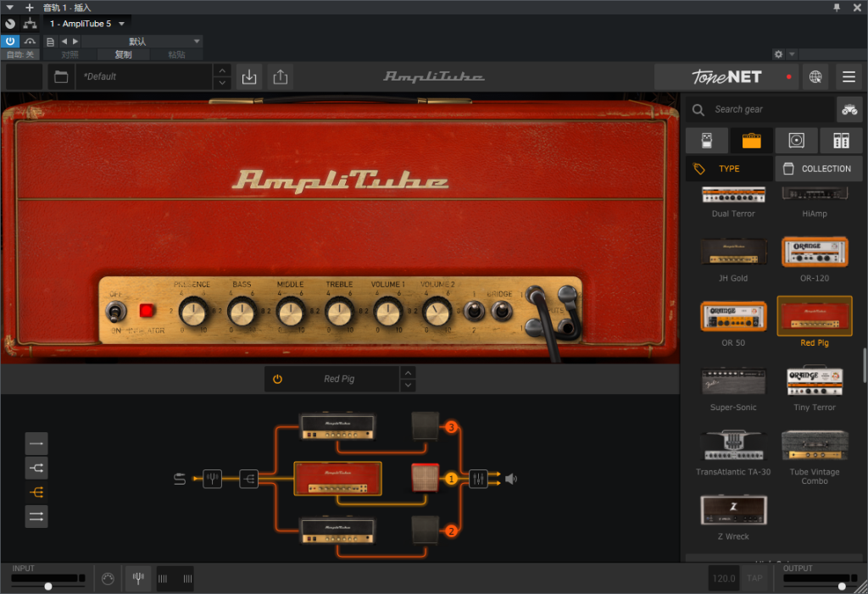This screenshot has height=594, width=868.
Task: Toggle Red Pig amp power bypass button
Action: pos(277,380)
